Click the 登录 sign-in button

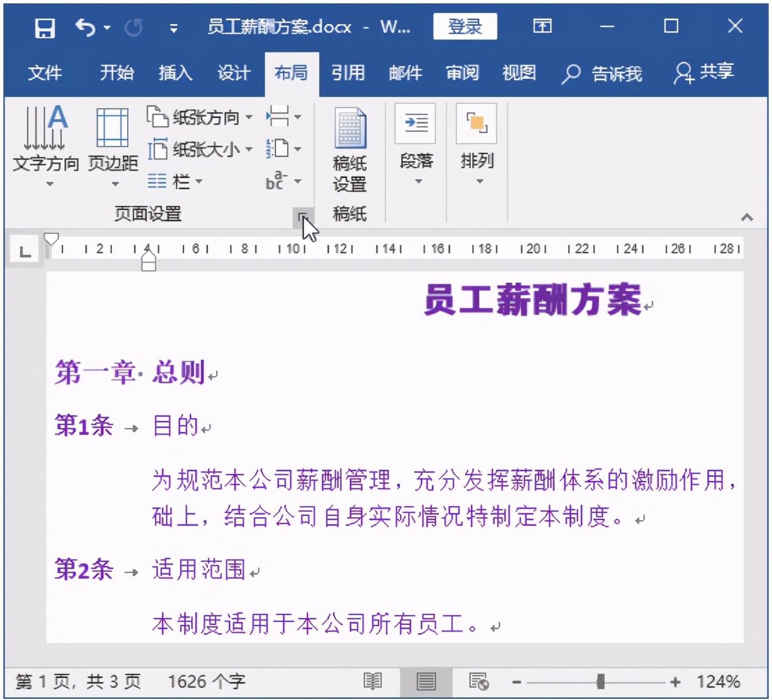(x=465, y=26)
